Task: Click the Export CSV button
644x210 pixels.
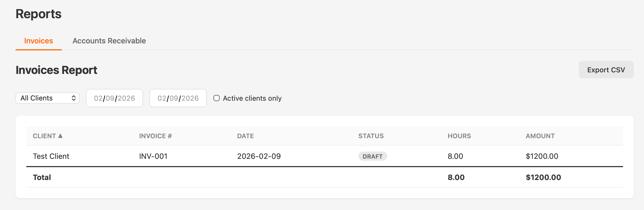Action: tap(606, 69)
